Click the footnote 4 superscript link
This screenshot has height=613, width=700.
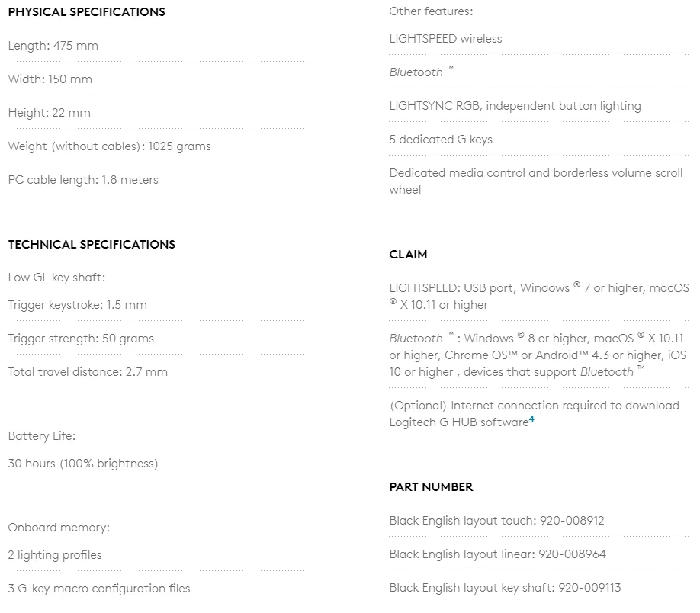531,419
